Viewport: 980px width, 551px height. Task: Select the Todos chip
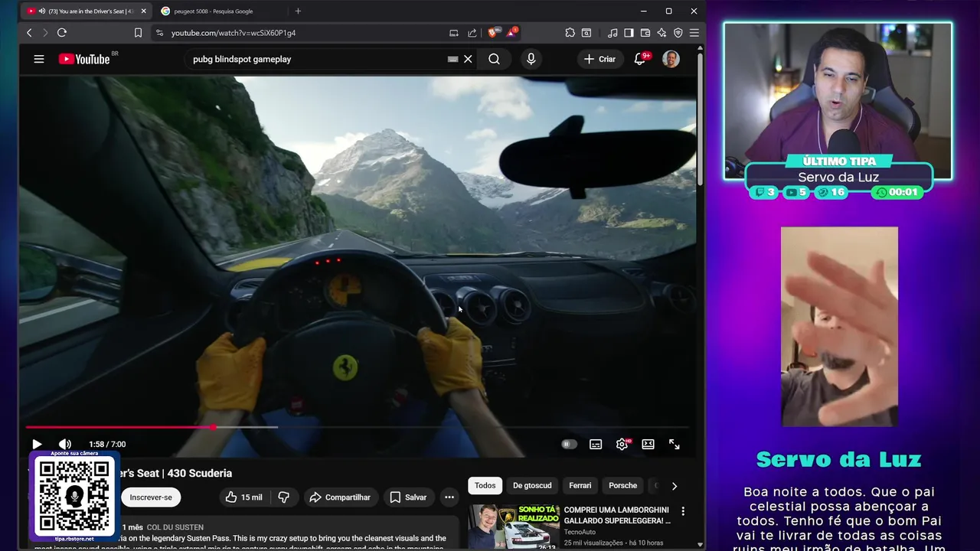(485, 485)
